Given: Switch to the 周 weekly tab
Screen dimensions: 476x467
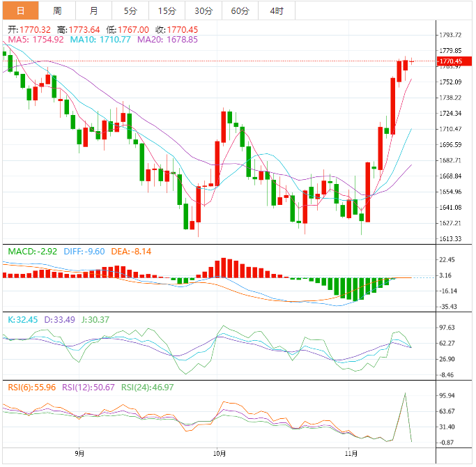Looking at the screenshot, I should tap(57, 11).
